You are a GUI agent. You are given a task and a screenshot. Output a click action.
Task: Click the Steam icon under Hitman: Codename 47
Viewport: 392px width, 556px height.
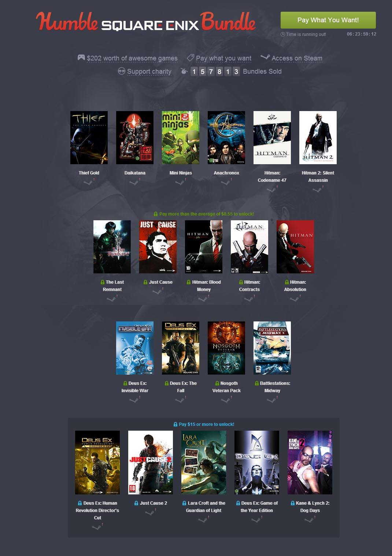[x=271, y=189]
